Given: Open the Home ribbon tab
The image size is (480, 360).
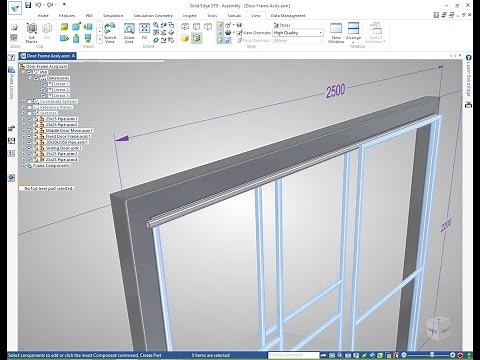Looking at the screenshot, I should pos(43,16).
